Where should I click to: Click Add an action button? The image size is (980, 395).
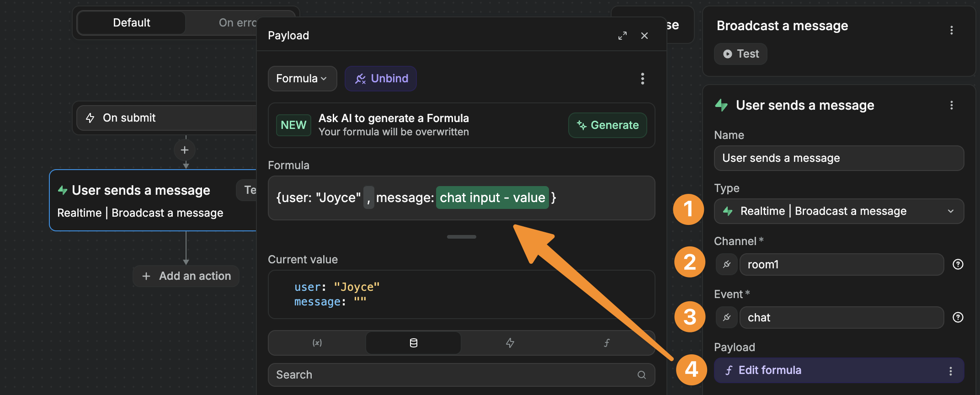(186, 276)
